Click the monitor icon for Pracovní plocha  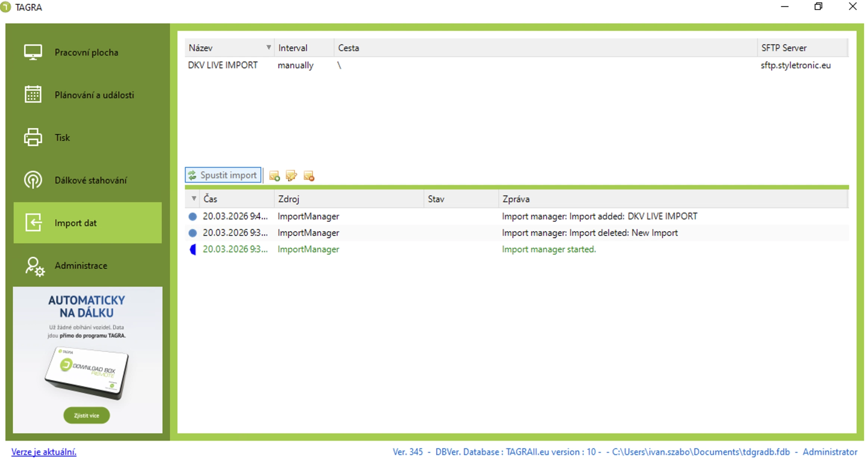pos(33,52)
